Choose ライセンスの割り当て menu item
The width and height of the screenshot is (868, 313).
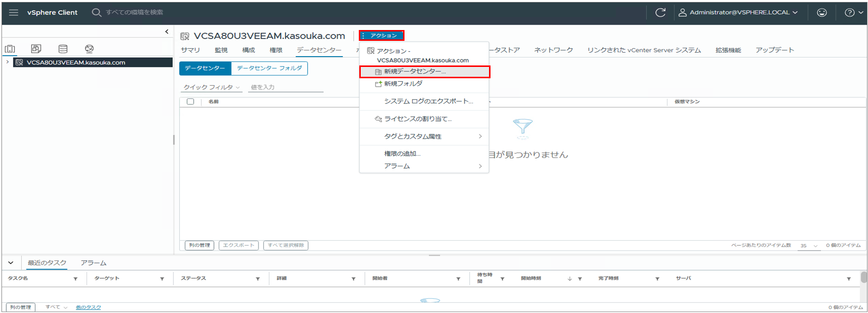pyautogui.click(x=424, y=119)
